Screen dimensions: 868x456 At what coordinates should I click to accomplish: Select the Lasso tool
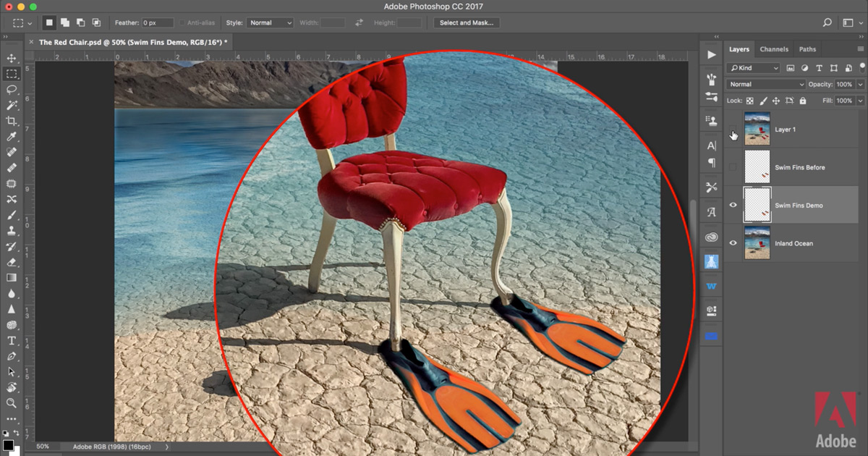12,90
